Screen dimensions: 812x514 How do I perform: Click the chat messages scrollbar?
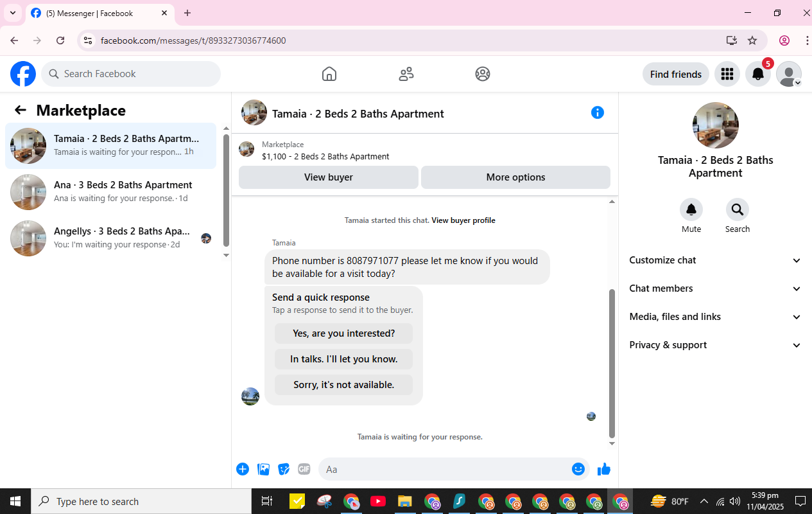click(612, 363)
